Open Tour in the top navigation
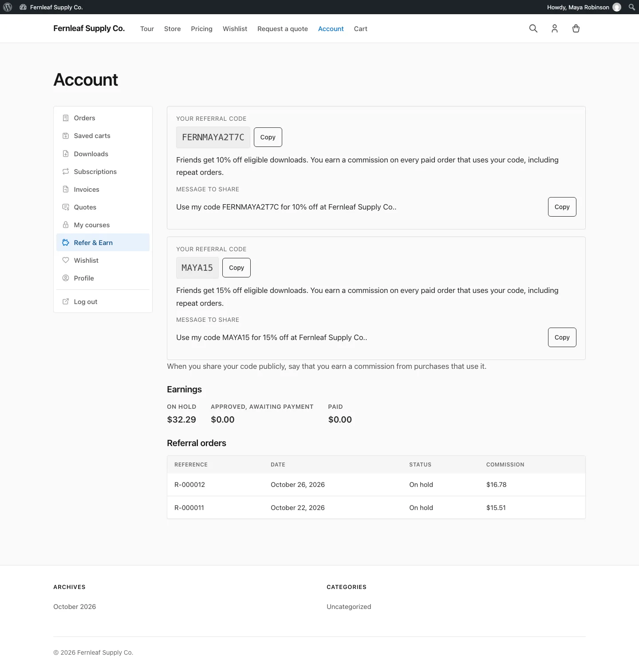 (x=147, y=29)
